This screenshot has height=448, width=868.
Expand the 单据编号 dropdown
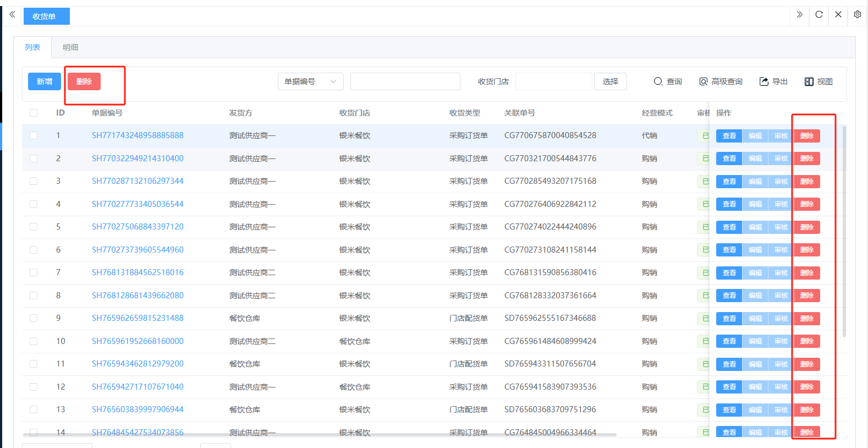point(310,81)
